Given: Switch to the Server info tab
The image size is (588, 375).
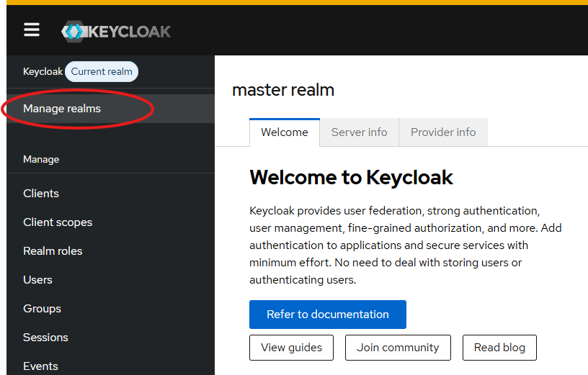Looking at the screenshot, I should pos(360,132).
